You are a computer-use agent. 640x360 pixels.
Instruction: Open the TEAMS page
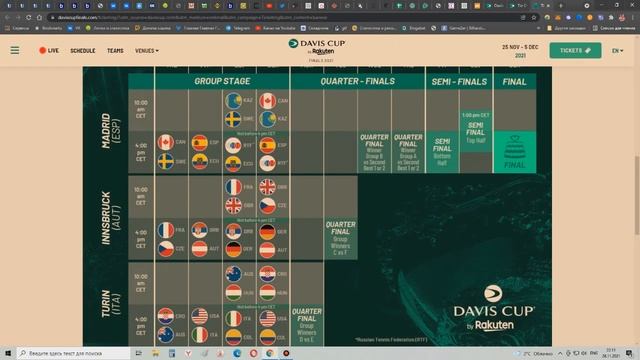[x=115, y=51]
